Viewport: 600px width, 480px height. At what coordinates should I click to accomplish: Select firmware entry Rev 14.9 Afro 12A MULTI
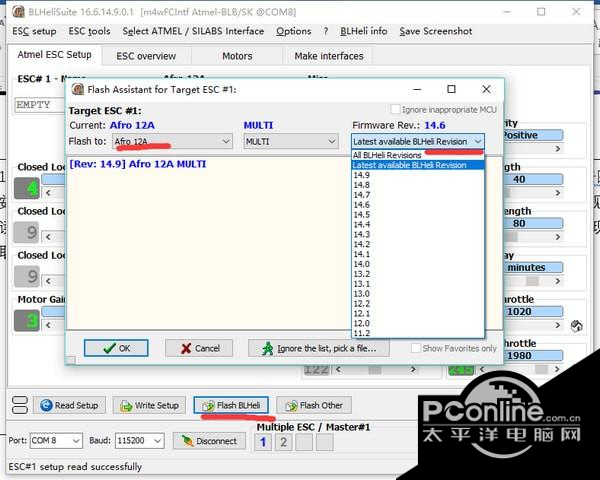pos(138,164)
